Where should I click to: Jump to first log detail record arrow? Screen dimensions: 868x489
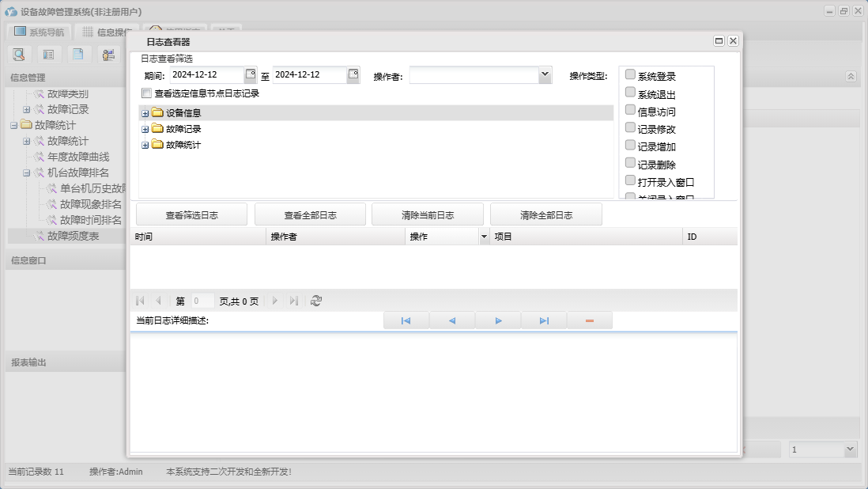point(406,320)
